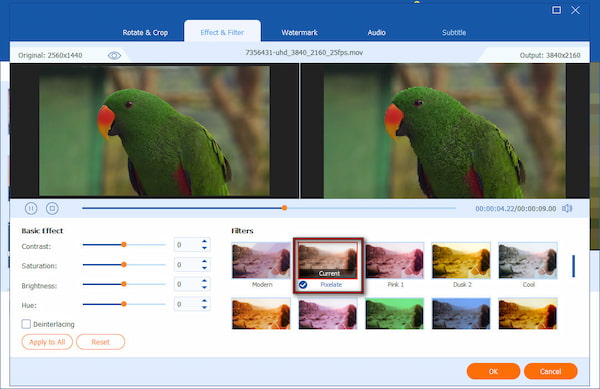Viewport: 600px width, 389px height.
Task: Click the file name 7356431-uhd_3840_2160_25fps.mov
Action: click(x=304, y=53)
